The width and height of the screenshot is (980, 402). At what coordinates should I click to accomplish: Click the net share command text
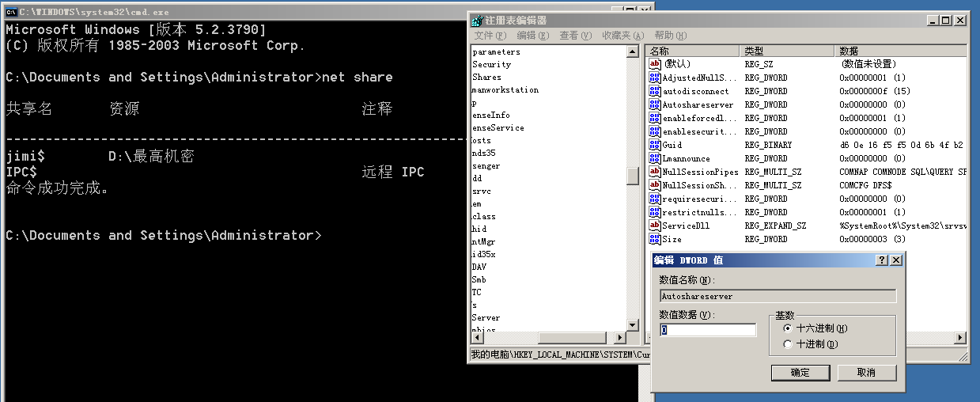click(358, 77)
